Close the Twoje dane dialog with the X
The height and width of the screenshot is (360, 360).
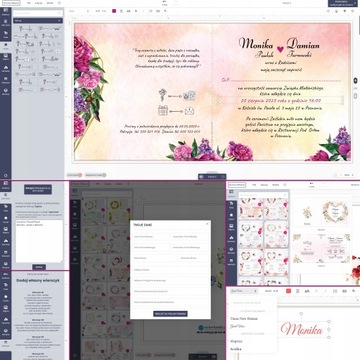[x=208, y=224]
